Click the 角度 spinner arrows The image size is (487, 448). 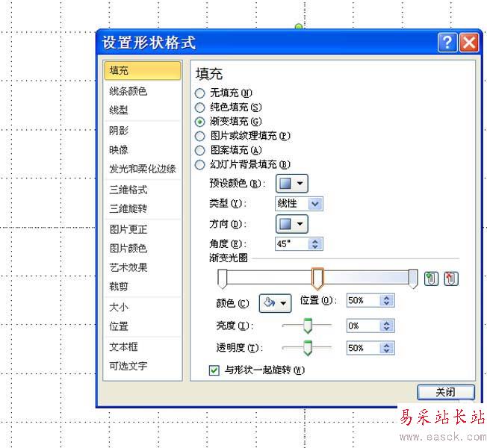point(315,243)
